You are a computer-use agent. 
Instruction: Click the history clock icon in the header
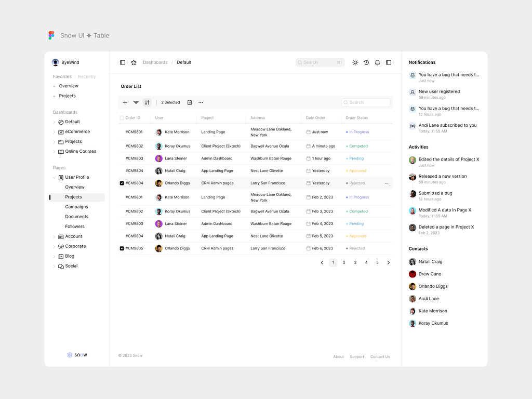pos(366,62)
